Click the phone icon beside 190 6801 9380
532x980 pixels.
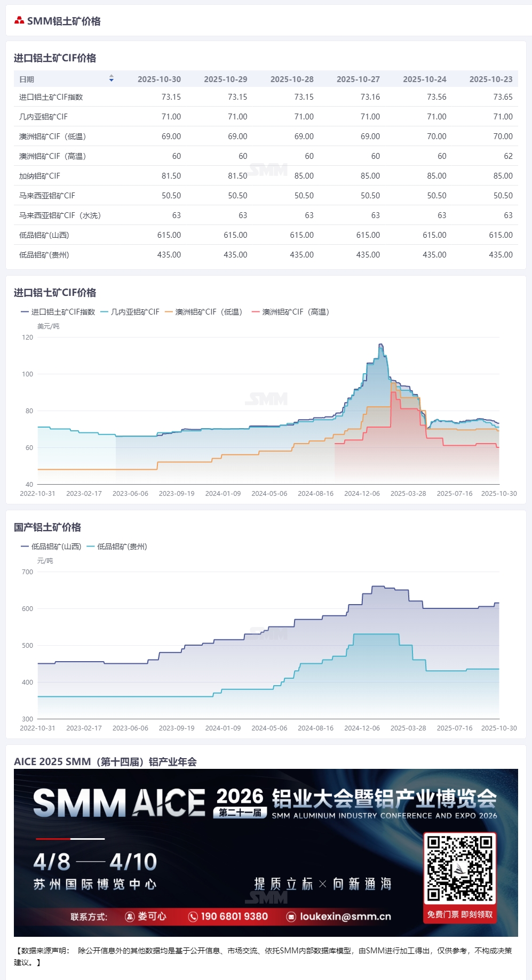pos(193,917)
